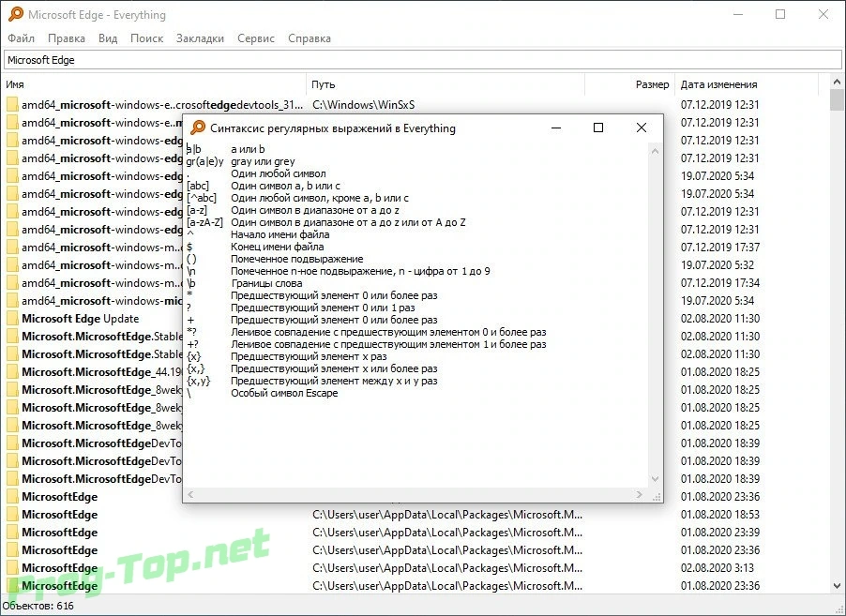Click regex line 'Конец имени файла'
Screen dimensions: 846x616
click(278, 247)
